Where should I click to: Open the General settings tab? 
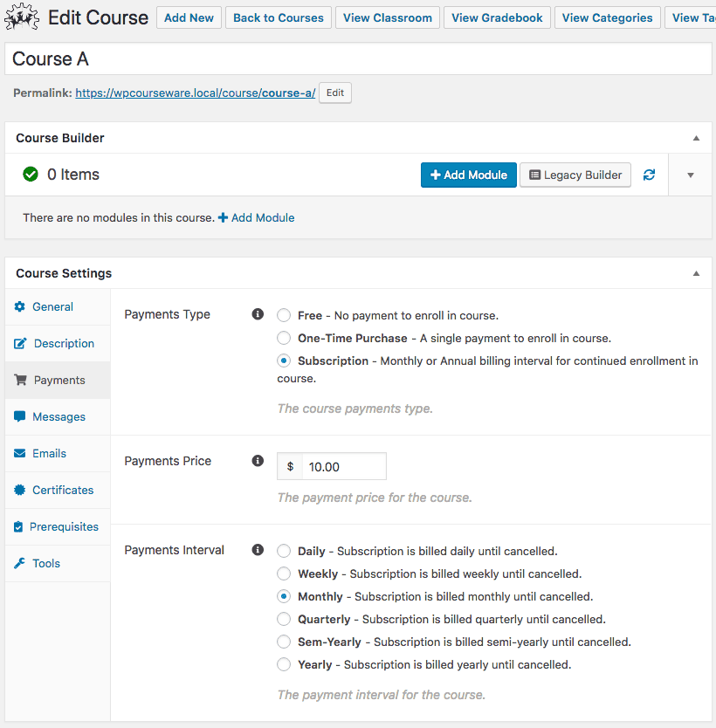click(58, 307)
